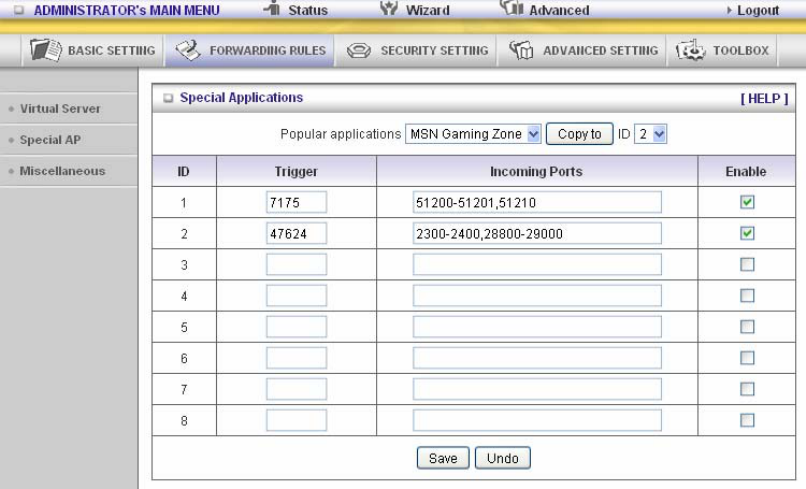Click the Status person icon
Viewport: 806px width, 489px height.
[x=271, y=7]
